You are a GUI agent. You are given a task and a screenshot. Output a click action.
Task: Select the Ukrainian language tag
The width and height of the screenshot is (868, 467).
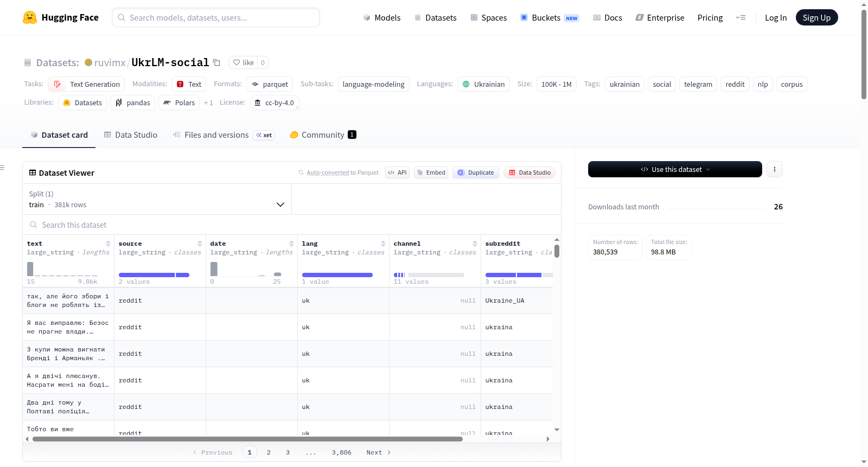click(x=483, y=84)
